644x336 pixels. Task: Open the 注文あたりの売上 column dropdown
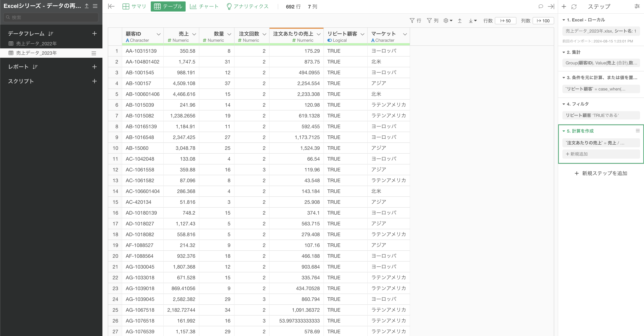(319, 34)
